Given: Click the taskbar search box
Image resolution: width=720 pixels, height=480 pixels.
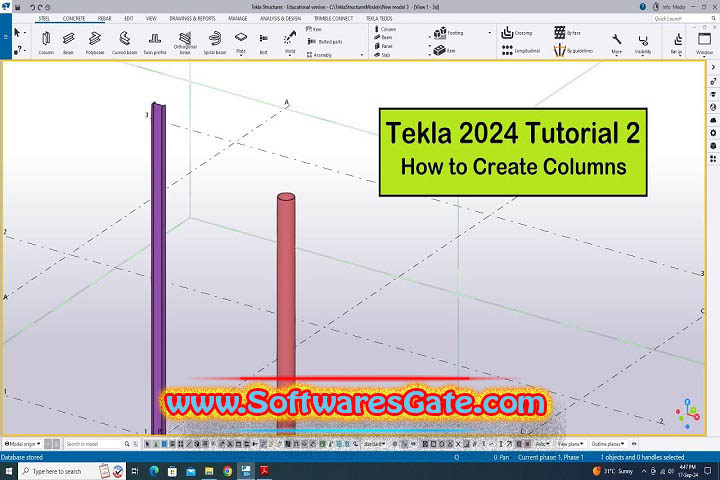Looking at the screenshot, I should [71, 471].
